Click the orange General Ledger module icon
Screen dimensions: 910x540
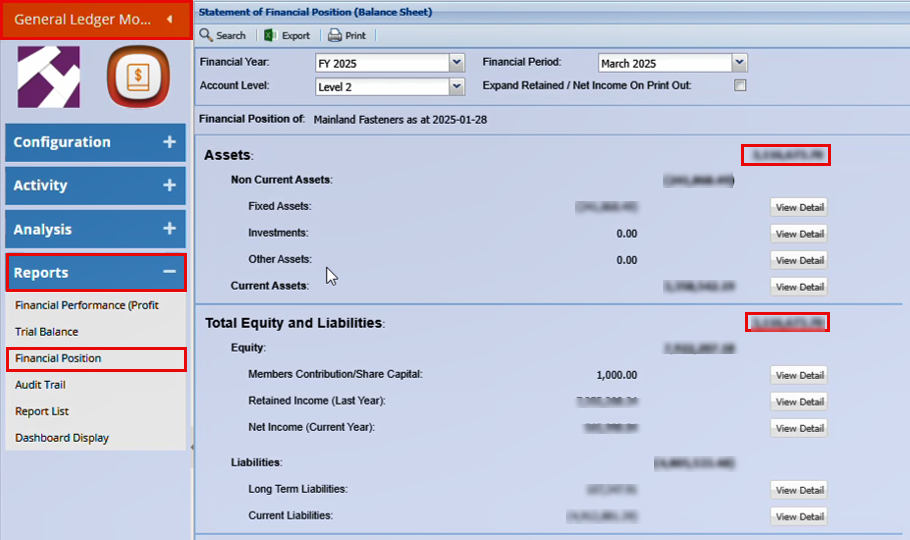click(x=137, y=77)
